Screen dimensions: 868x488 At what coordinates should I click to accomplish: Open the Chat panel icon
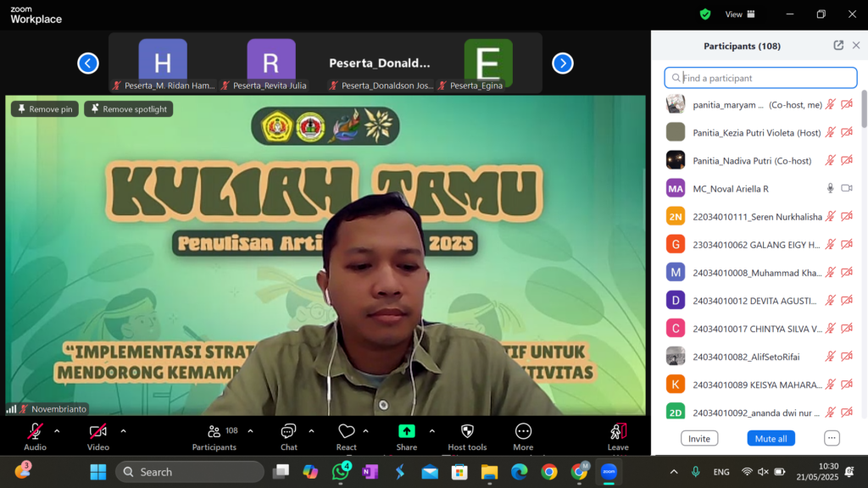[x=288, y=432]
